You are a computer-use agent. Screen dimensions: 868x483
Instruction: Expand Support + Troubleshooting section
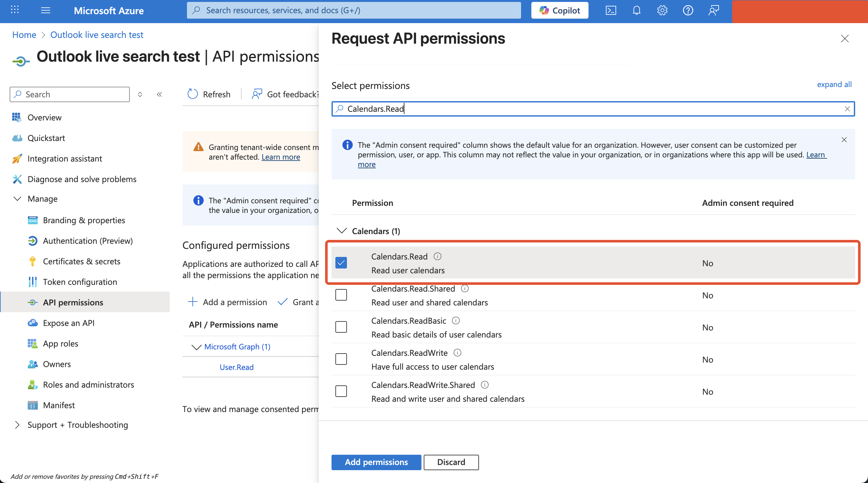pos(17,425)
